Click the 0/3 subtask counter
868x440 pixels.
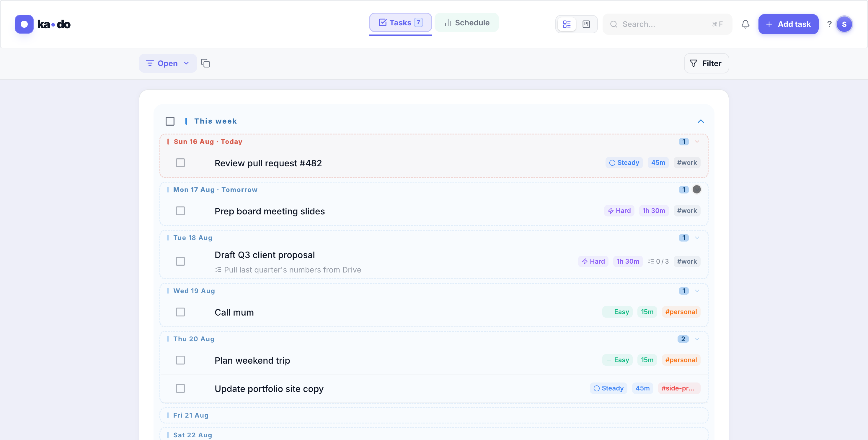658,262
